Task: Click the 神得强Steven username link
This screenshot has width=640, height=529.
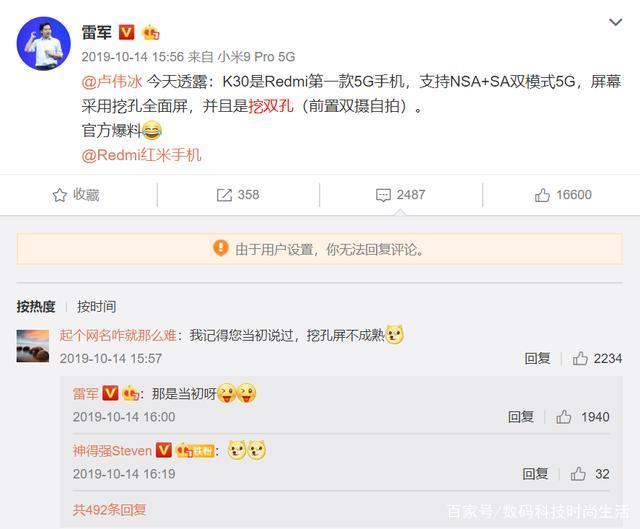Action: [x=112, y=451]
